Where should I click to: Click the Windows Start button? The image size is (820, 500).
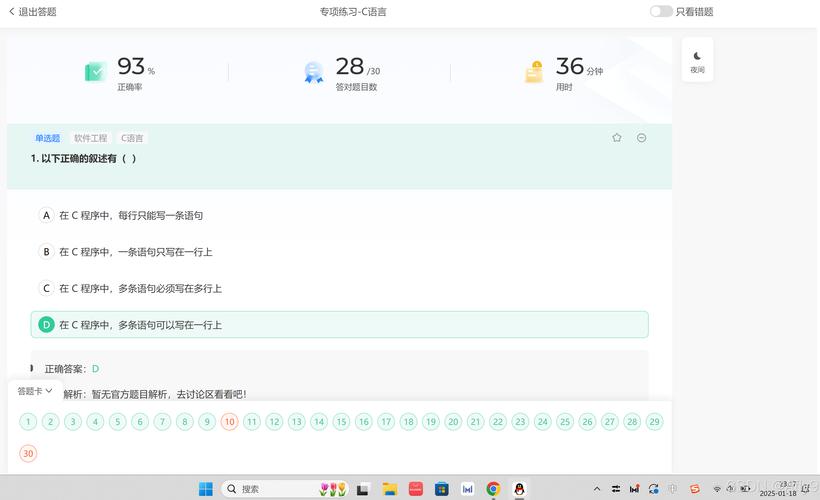point(205,489)
